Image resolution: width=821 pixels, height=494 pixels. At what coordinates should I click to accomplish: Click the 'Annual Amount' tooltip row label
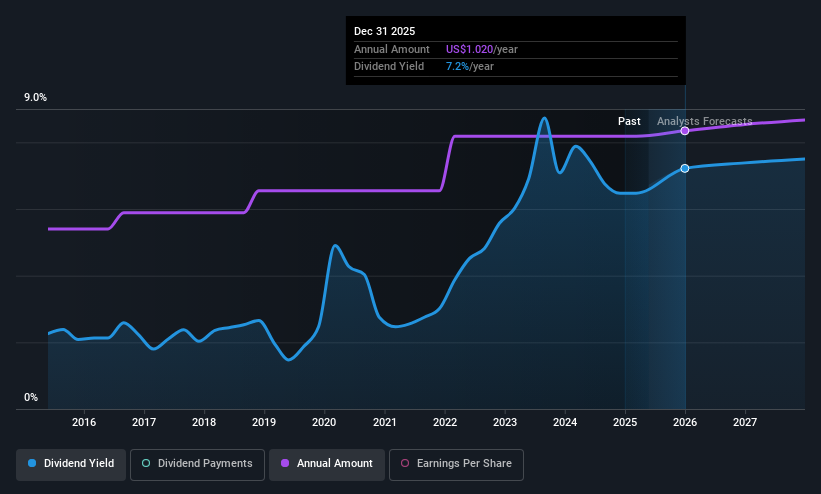(x=392, y=49)
